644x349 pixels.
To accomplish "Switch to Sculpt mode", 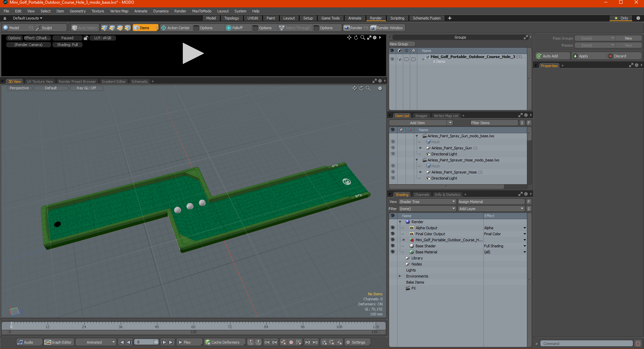I will [51, 28].
